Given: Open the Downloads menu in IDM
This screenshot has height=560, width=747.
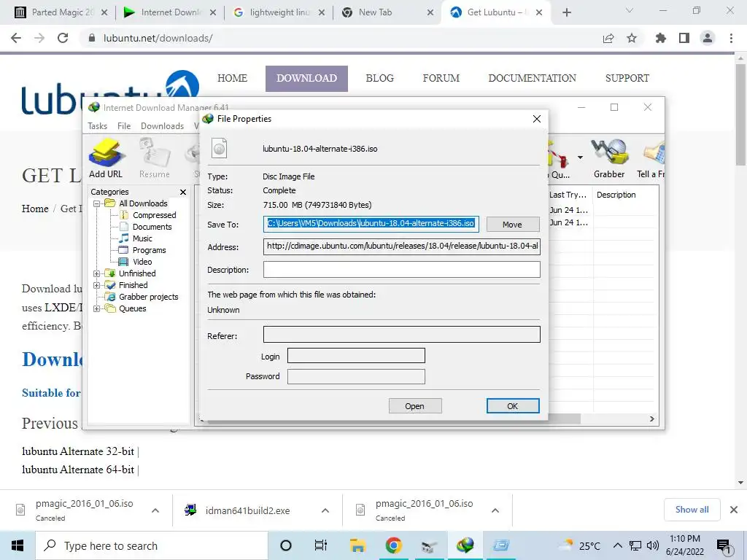Looking at the screenshot, I should point(162,125).
